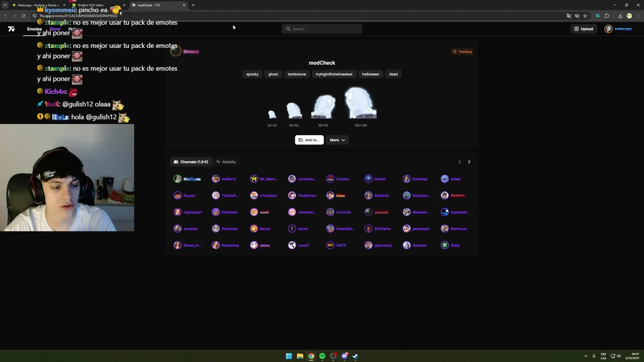The image size is (644, 362).
Task: Open the browser downloads icon
Action: 620,16
